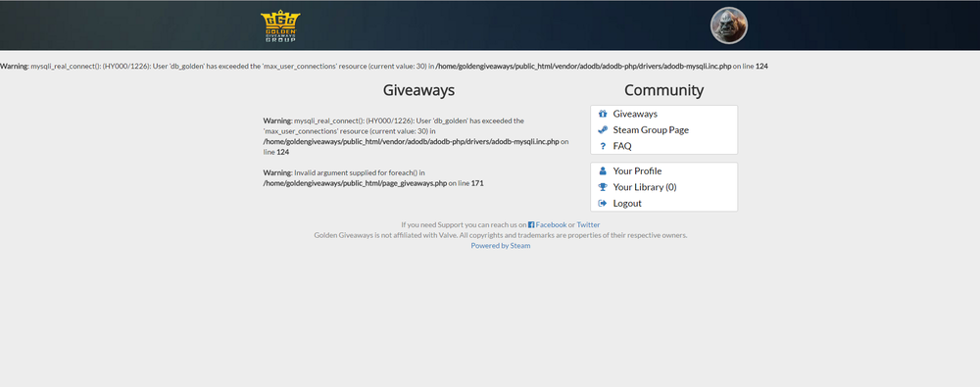Select the gift icon beside Giveaways
The width and height of the screenshot is (980, 387).
[x=603, y=114]
